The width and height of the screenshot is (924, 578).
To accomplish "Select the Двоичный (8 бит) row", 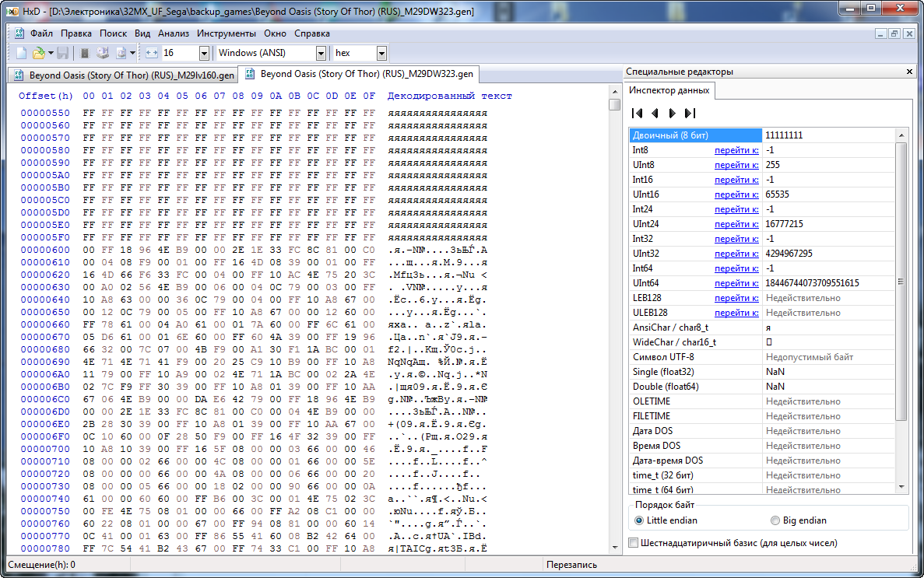I will 762,135.
